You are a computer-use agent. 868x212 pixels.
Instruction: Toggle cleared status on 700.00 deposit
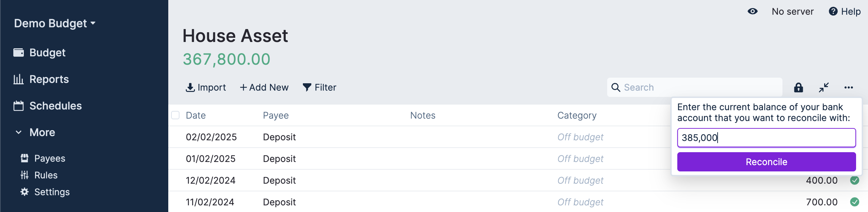pos(855,202)
